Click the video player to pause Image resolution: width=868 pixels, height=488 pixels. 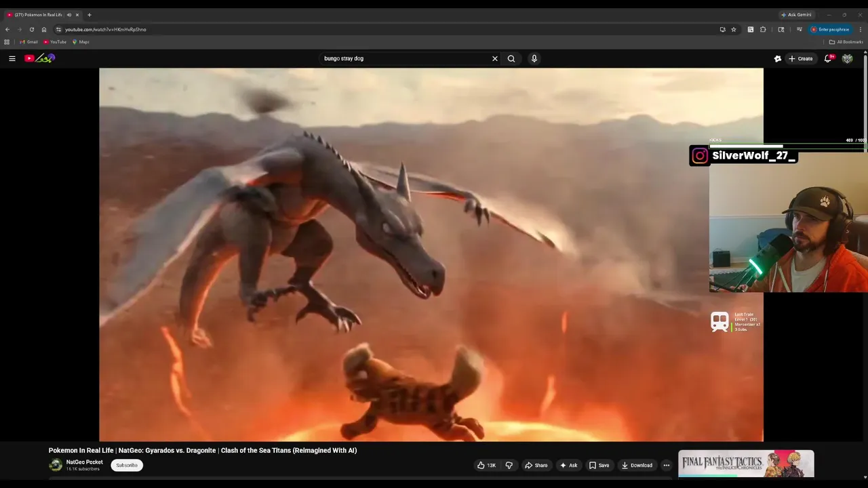(x=431, y=254)
